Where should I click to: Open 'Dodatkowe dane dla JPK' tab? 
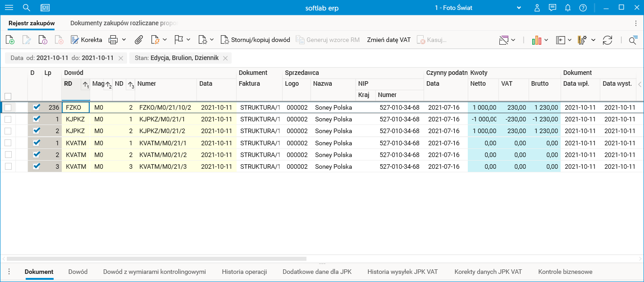(x=317, y=272)
